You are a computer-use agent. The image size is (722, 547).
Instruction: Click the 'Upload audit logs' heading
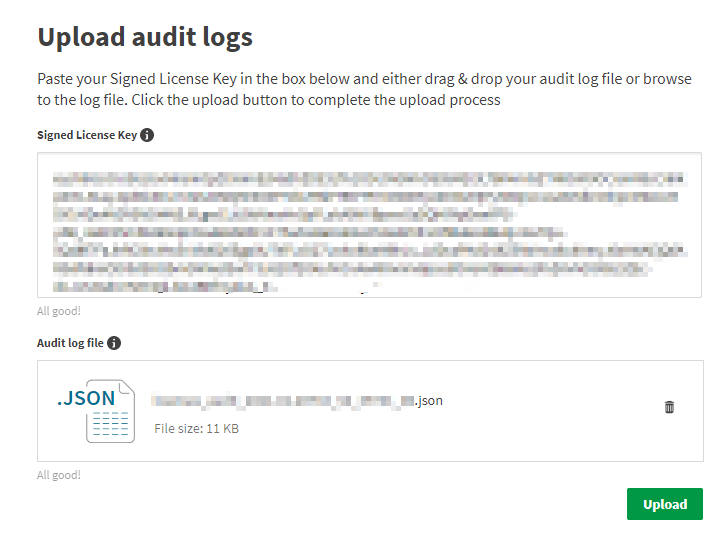145,38
